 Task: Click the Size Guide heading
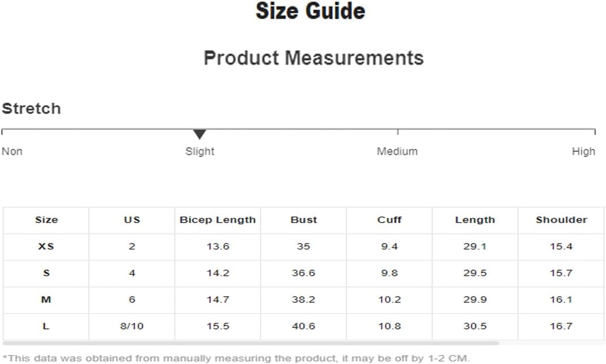coord(310,11)
